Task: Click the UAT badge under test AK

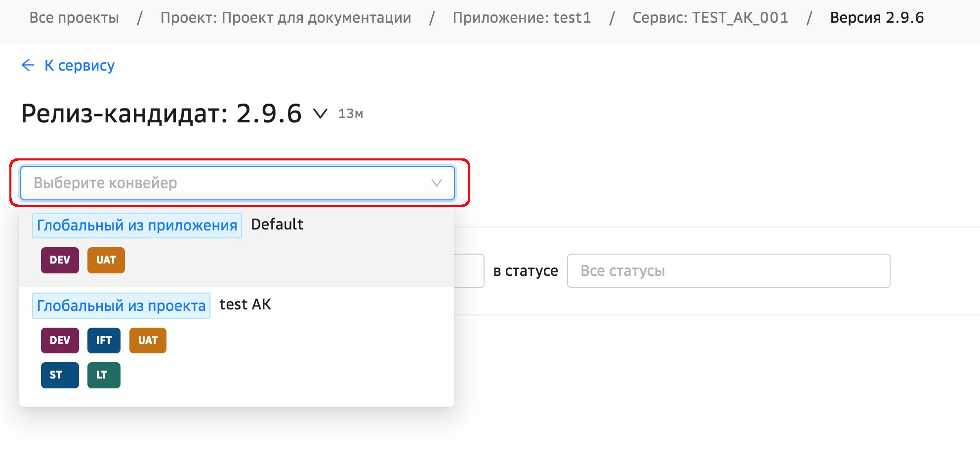Action: (x=148, y=341)
